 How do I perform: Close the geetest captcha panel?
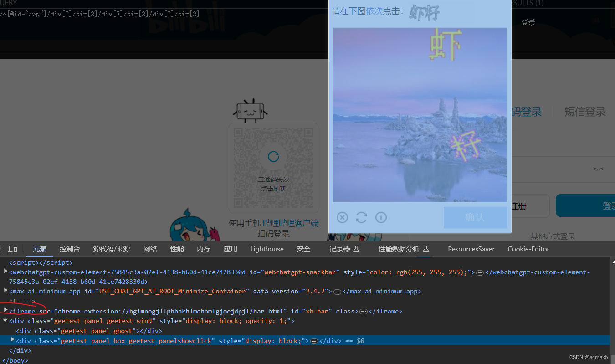pyautogui.click(x=342, y=217)
